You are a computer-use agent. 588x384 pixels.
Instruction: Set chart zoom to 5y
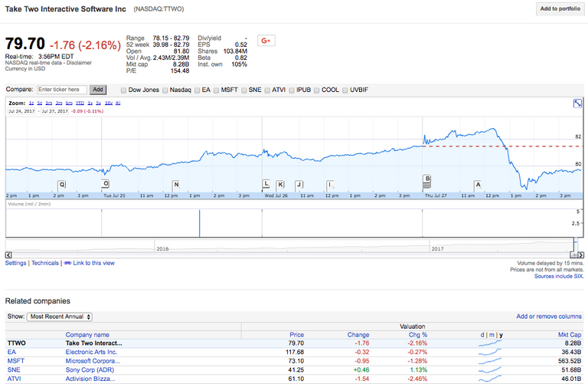(99, 103)
